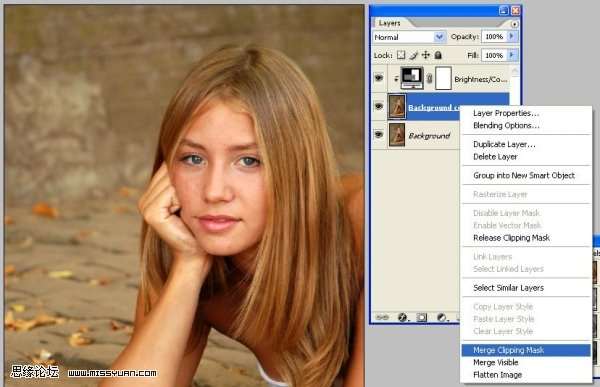600x387 pixels.
Task: Toggle visibility of Background copy layer
Action: point(379,106)
